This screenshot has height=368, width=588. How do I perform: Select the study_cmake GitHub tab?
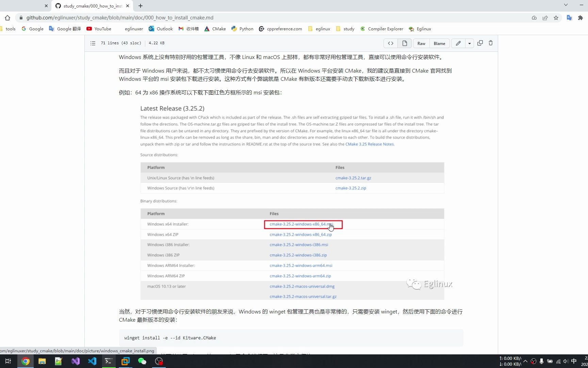(92, 6)
